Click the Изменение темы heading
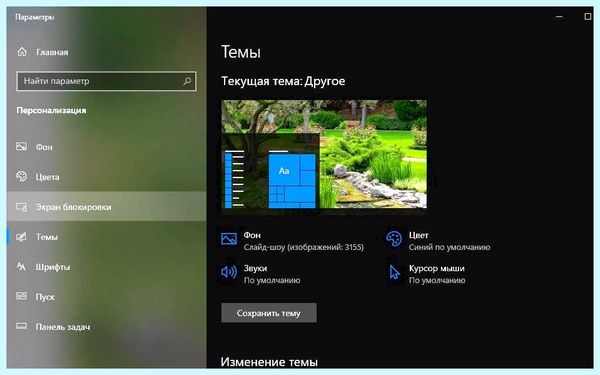The height and width of the screenshot is (375, 600). (x=269, y=362)
